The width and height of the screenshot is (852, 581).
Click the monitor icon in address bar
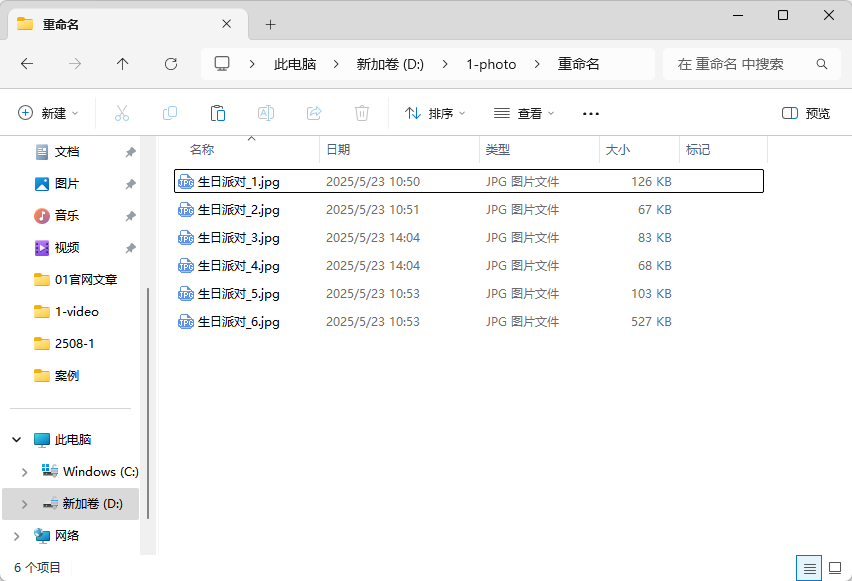[222, 64]
